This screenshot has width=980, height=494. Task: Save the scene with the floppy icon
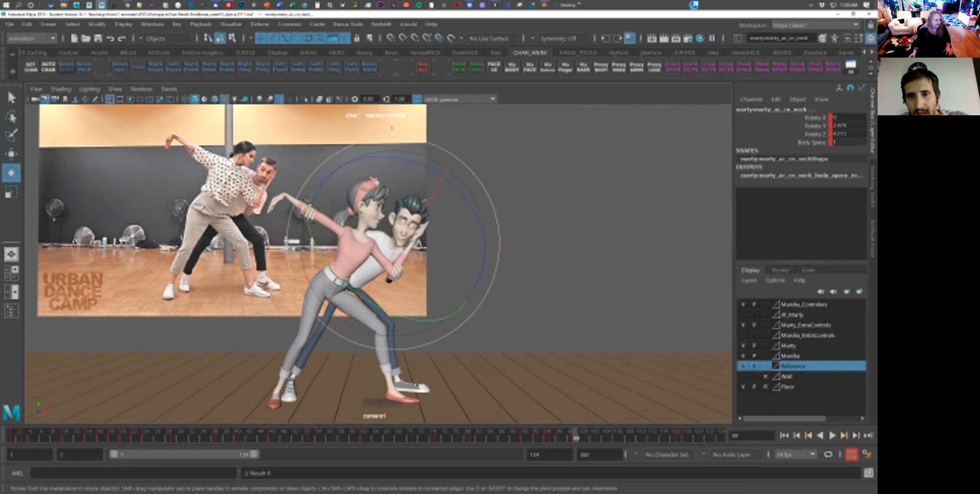tap(98, 38)
